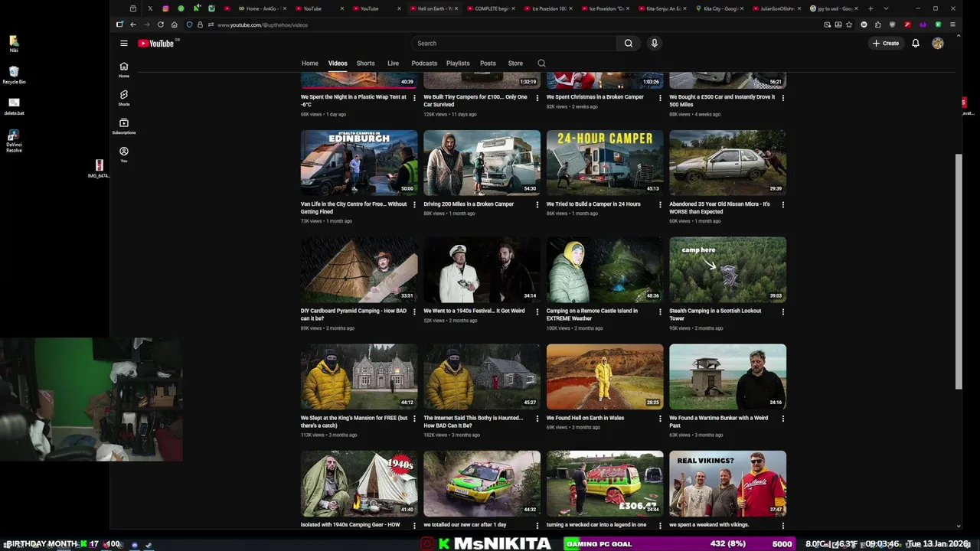Open Subscriptions in the sidebar
Screen dimensions: 980x551
click(x=123, y=126)
